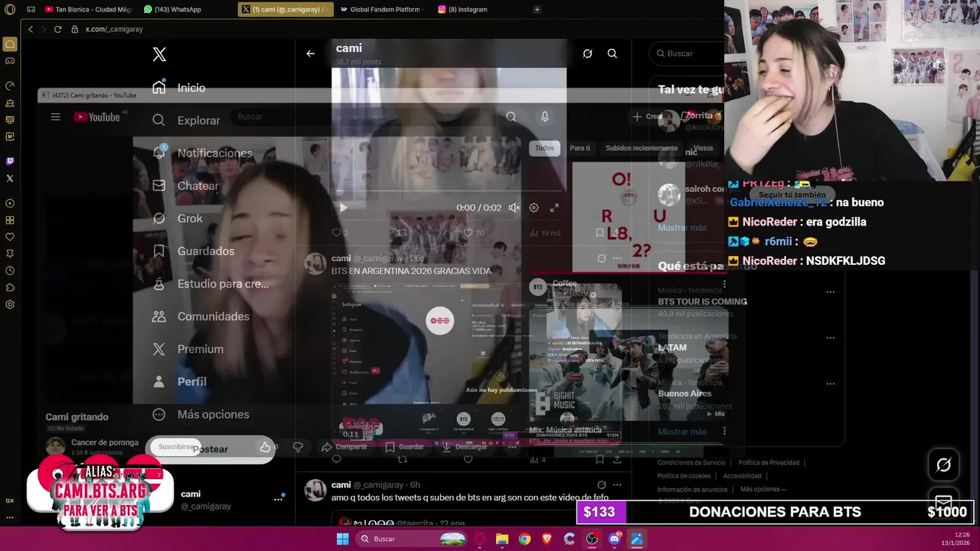This screenshot has width=980, height=551.
Task: Click Mostrar más under trends
Action: [682, 432]
